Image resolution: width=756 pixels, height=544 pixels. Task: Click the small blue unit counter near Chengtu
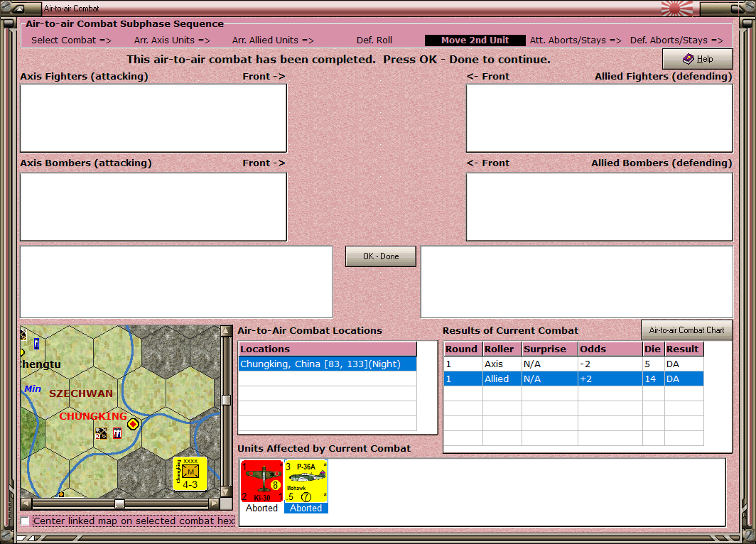tap(37, 344)
